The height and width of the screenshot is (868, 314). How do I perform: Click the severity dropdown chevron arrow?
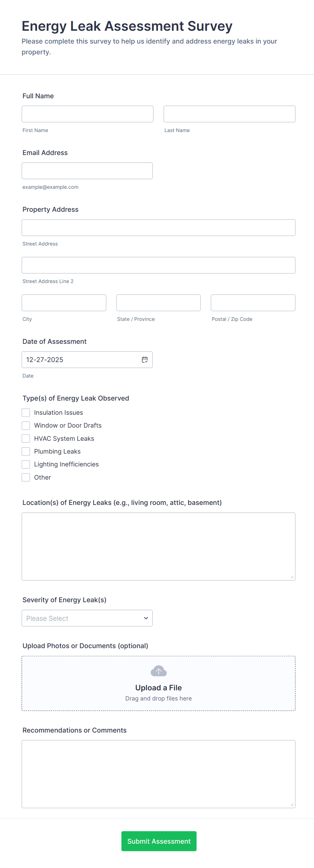coord(146,618)
